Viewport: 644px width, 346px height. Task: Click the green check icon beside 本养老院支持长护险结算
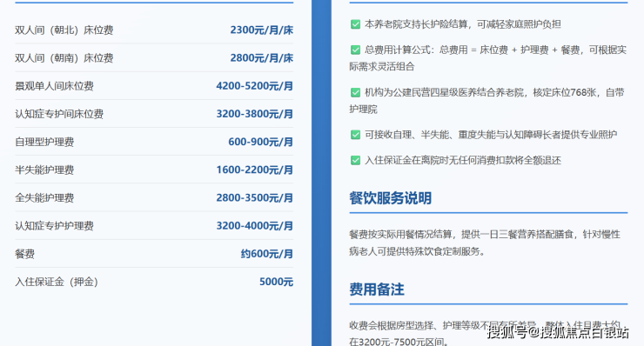tap(355, 24)
